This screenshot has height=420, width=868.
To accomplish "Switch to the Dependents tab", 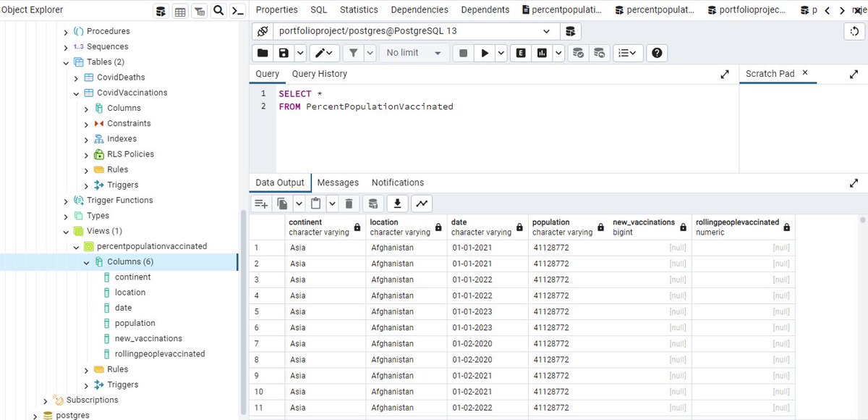I will point(485,9).
